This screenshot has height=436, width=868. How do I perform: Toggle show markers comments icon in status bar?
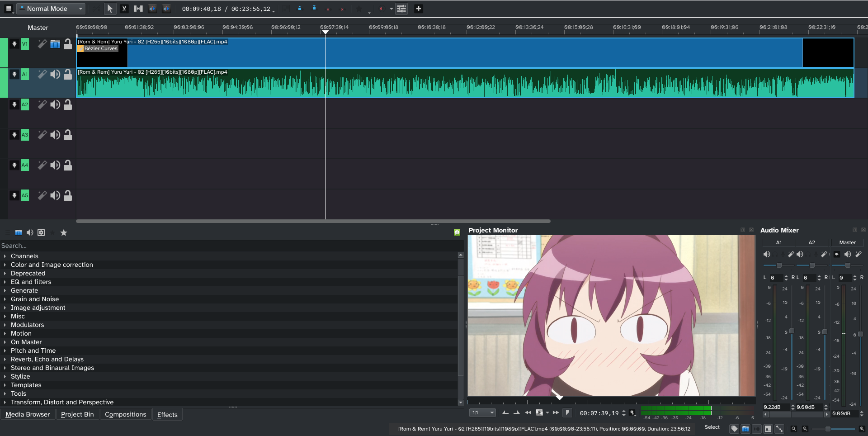pyautogui.click(x=768, y=429)
